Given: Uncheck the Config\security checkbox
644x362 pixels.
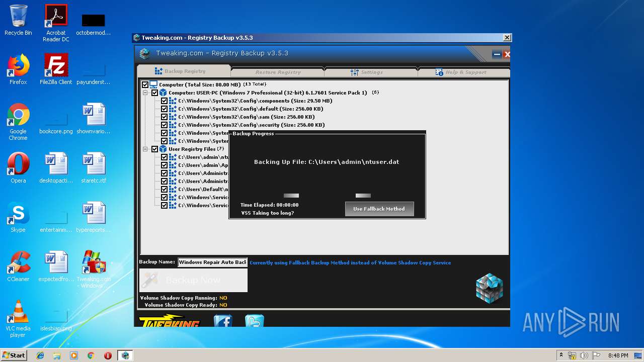Looking at the screenshot, I should click(x=164, y=125).
